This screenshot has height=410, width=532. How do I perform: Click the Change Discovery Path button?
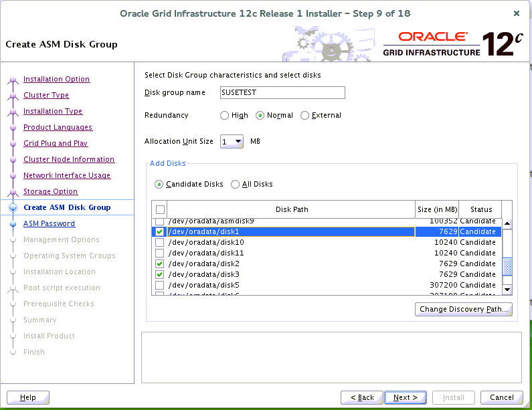464,310
